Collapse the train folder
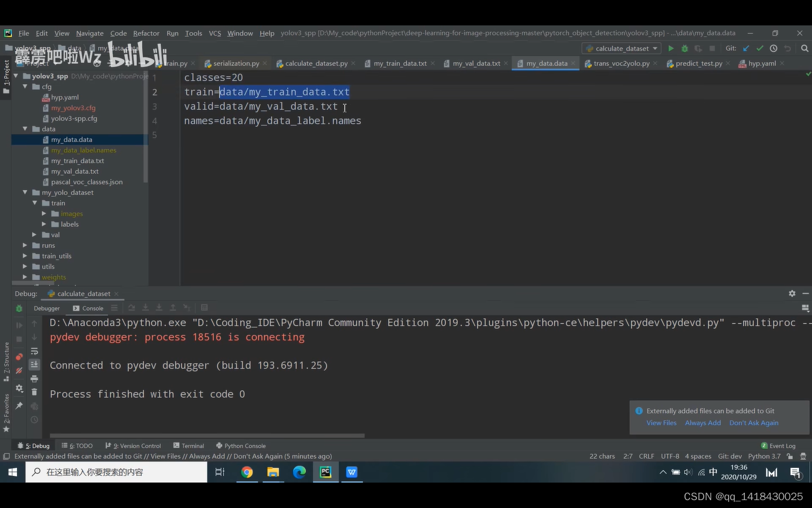Screen dimensions: 812x508 (x=34, y=203)
